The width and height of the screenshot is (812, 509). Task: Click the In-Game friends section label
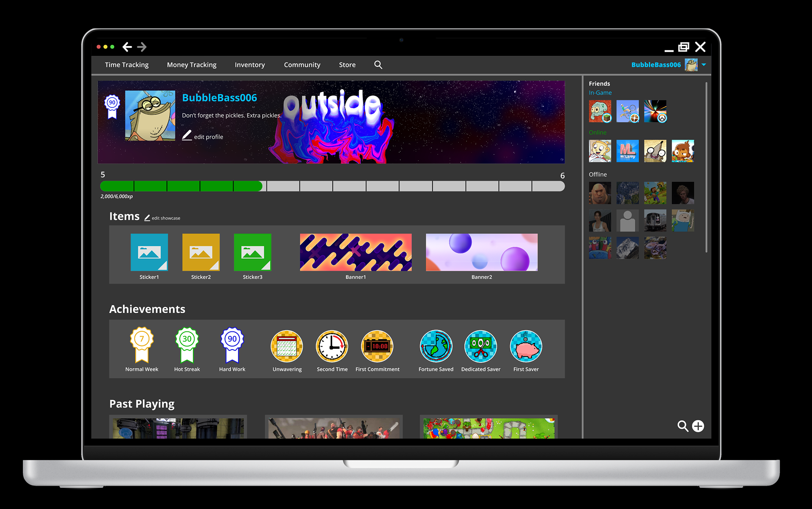600,93
